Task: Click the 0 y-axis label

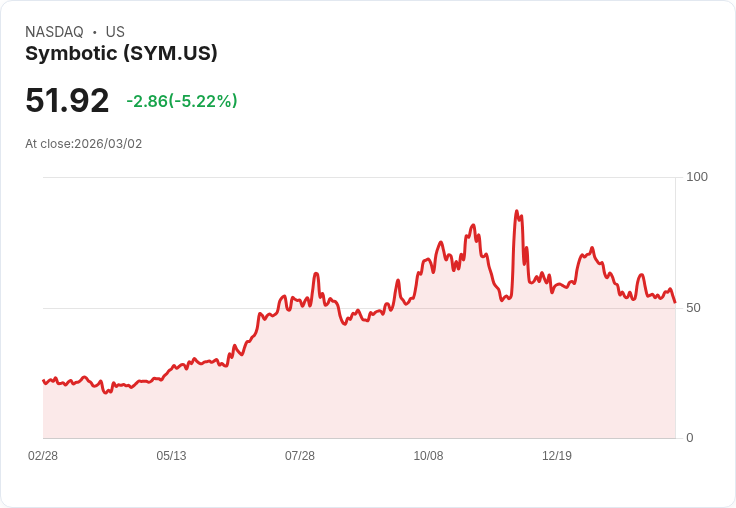Action: tap(689, 438)
